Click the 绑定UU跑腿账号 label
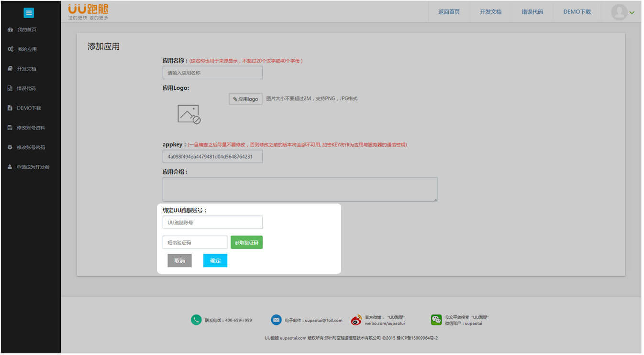The height and width of the screenshot is (355, 644). click(185, 210)
